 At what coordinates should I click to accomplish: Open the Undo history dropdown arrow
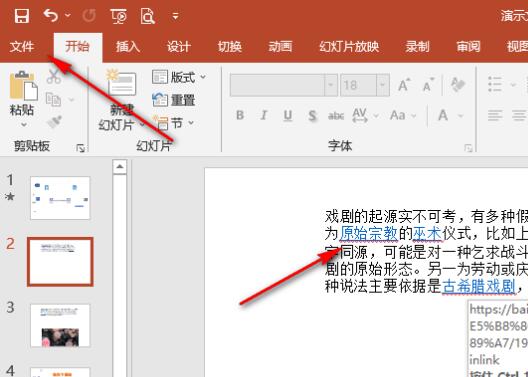pyautogui.click(x=68, y=15)
